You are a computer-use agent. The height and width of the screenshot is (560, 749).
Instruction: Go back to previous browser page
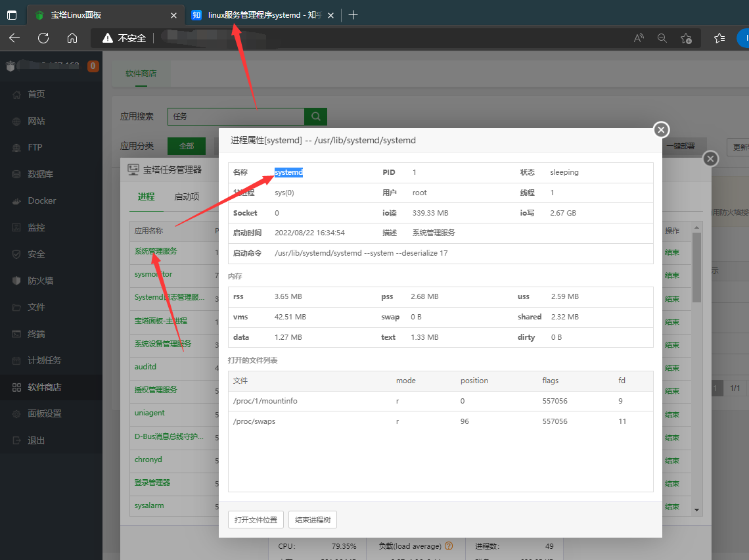click(x=14, y=38)
